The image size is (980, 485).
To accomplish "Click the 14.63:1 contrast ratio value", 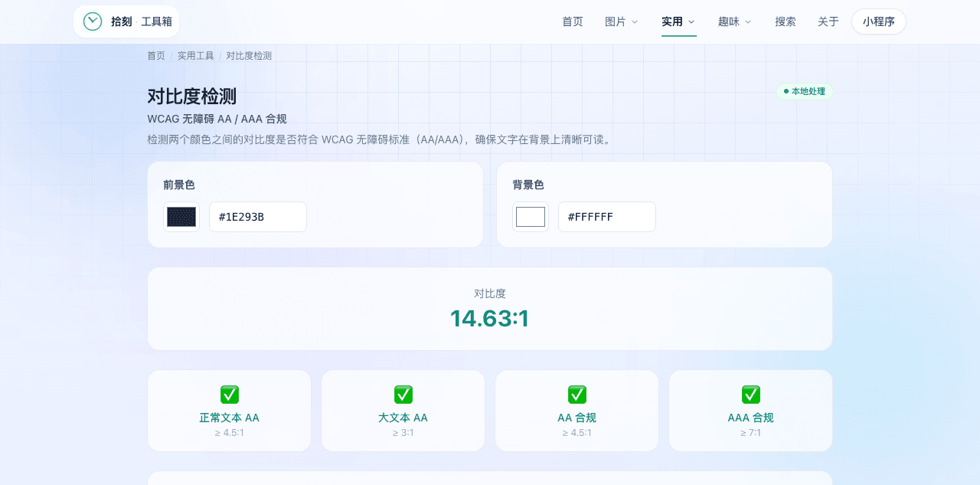I will point(490,318).
